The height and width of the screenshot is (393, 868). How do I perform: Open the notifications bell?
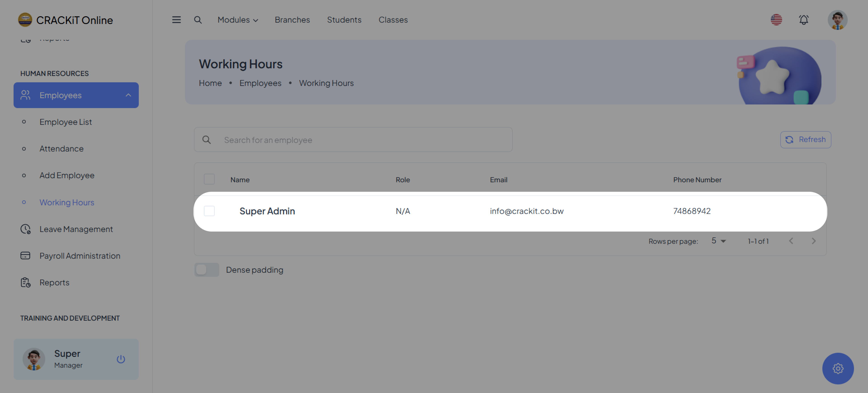point(804,20)
